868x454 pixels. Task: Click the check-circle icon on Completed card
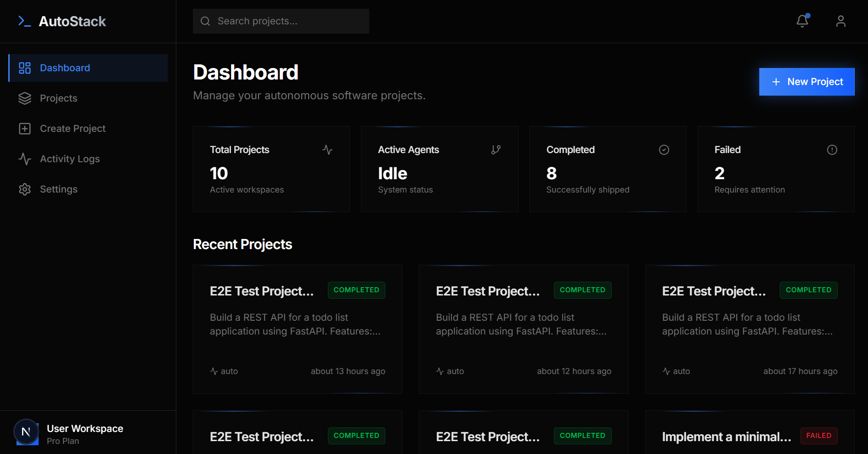click(x=664, y=150)
